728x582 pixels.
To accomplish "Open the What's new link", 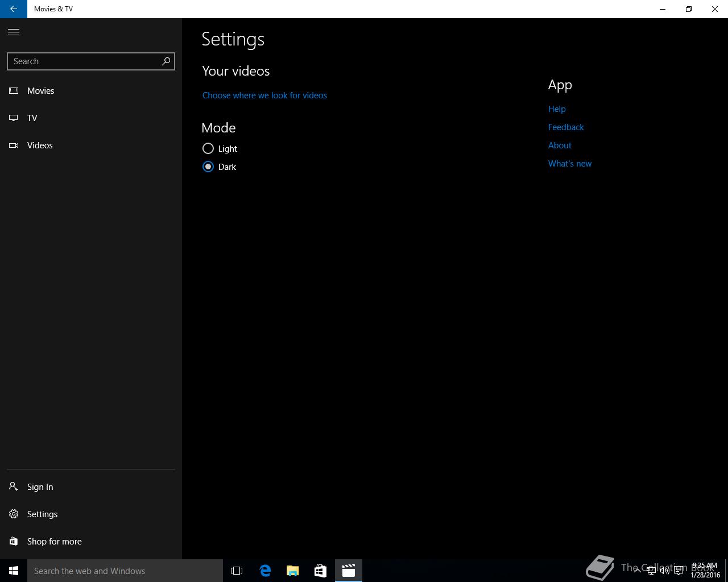I will click(x=570, y=164).
